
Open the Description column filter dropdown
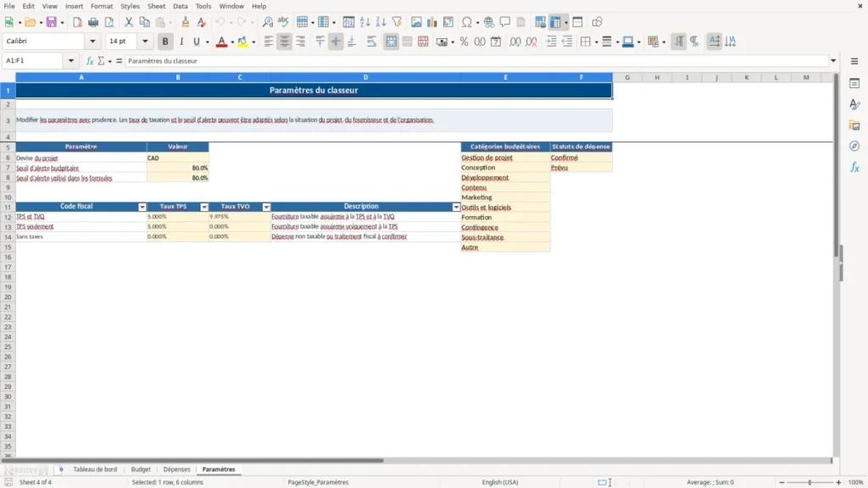click(456, 207)
